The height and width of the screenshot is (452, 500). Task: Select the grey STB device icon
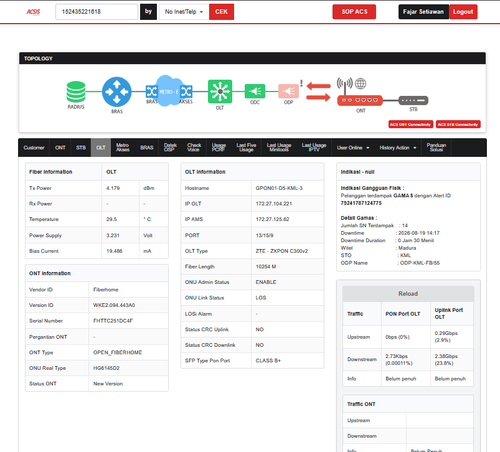(413, 100)
